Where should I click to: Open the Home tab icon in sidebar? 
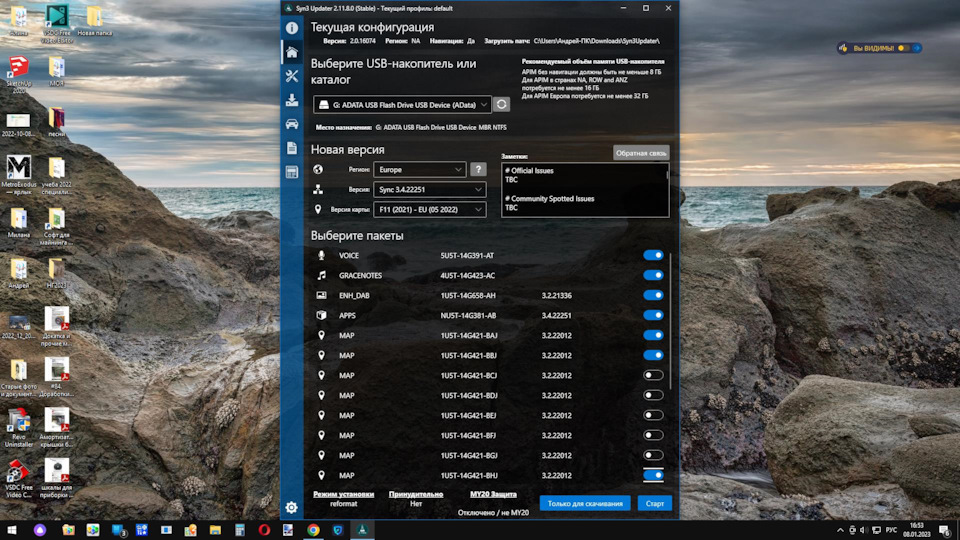[x=292, y=52]
